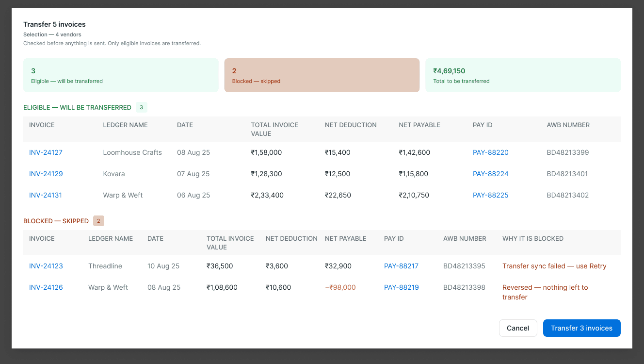Confirm with Transfer 3 invoices button
This screenshot has height=364, width=644.
click(x=582, y=328)
